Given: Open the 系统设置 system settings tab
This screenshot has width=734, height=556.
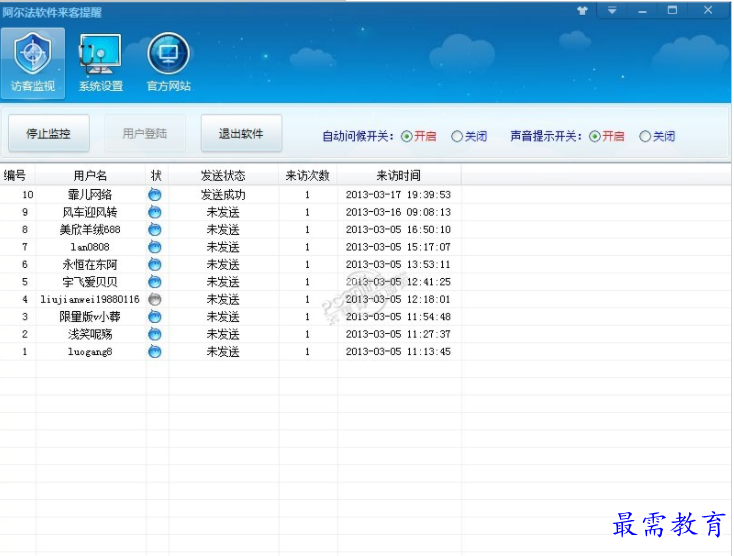Looking at the screenshot, I should (x=101, y=63).
